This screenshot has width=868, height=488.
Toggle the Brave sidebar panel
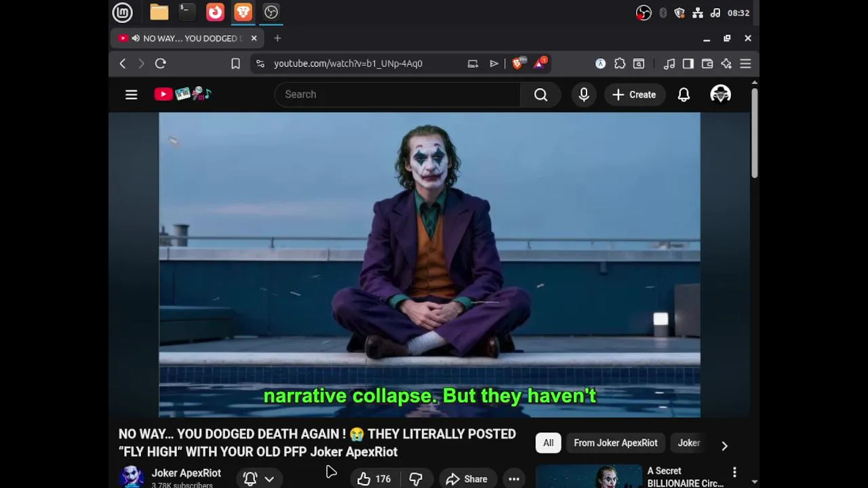(x=688, y=64)
